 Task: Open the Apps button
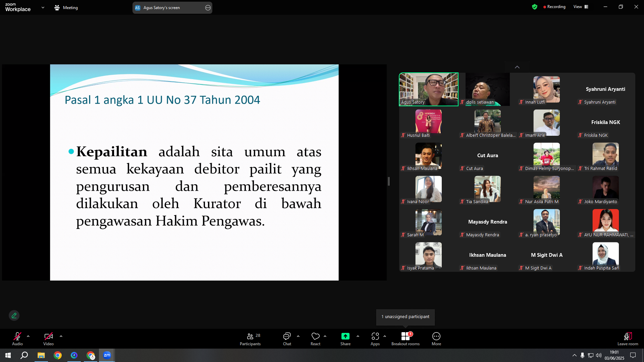(375, 339)
